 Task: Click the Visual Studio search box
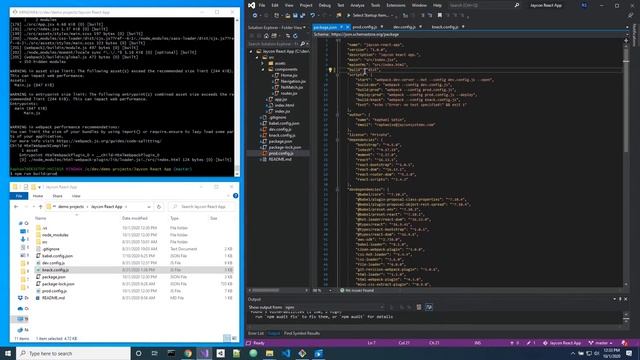tap(484, 5)
